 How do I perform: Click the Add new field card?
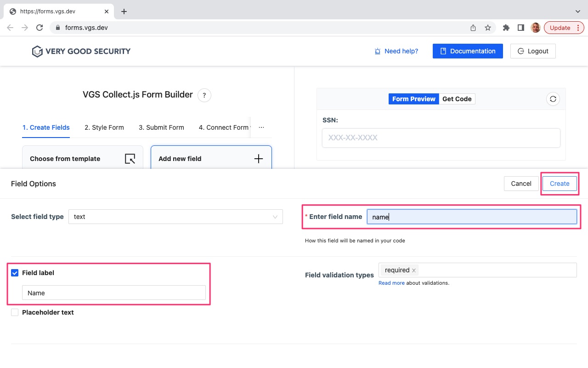(211, 157)
